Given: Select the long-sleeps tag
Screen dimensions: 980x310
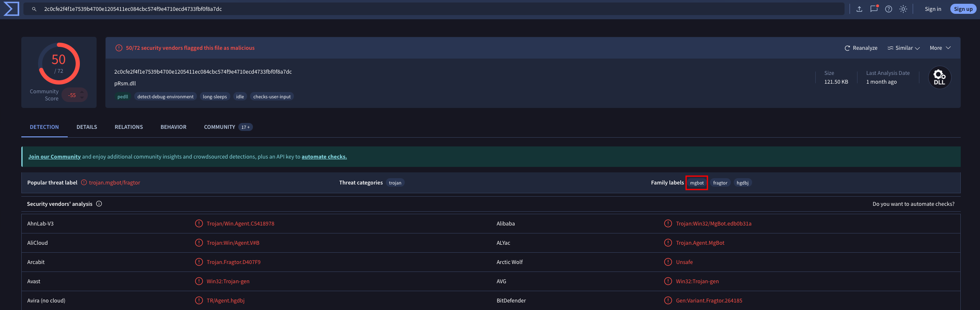Looking at the screenshot, I should click(x=215, y=97).
